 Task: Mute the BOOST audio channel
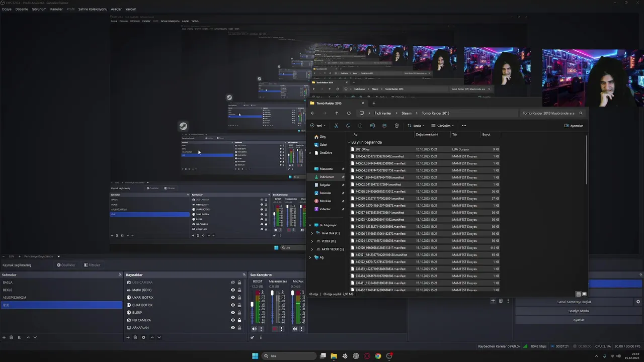click(254, 329)
